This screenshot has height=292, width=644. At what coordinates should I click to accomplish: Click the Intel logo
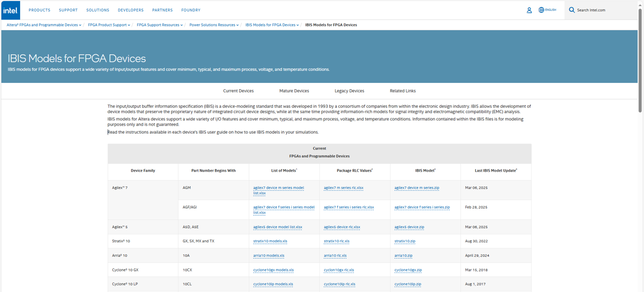pos(11,10)
